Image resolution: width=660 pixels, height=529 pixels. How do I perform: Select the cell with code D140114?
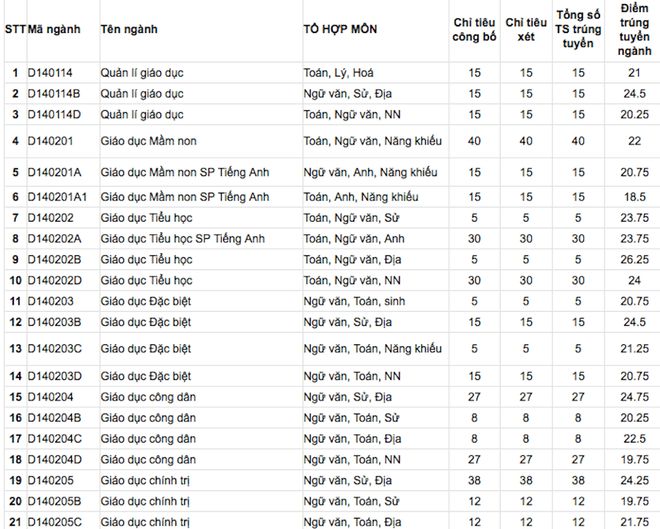click(51, 73)
